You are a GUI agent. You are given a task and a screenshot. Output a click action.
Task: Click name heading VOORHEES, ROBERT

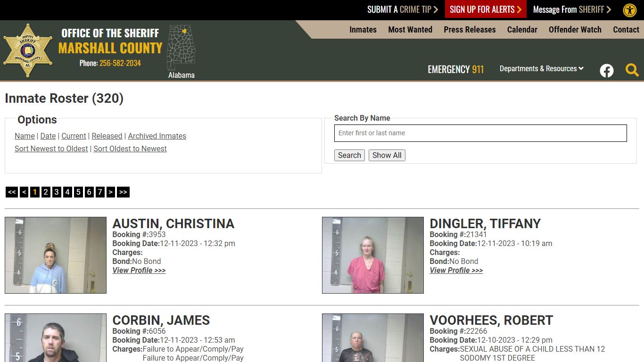tap(491, 320)
